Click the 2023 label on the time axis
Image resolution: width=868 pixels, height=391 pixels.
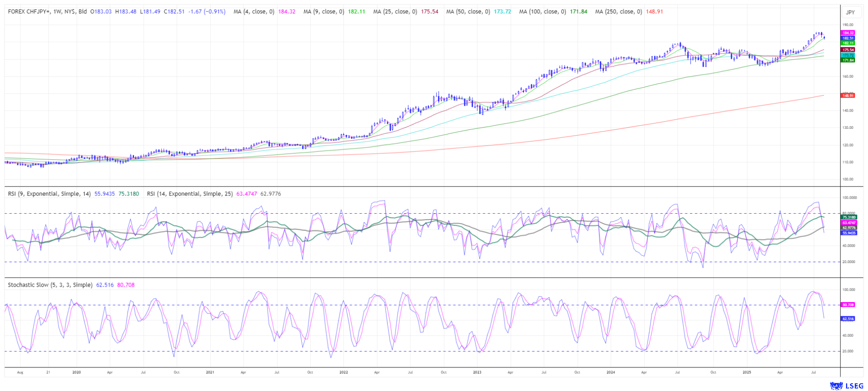477,372
